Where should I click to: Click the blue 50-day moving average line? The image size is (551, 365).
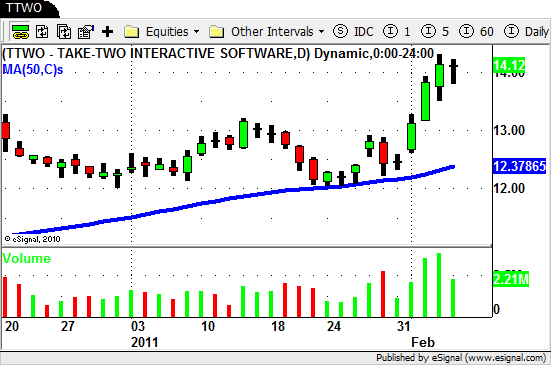[x=228, y=199]
